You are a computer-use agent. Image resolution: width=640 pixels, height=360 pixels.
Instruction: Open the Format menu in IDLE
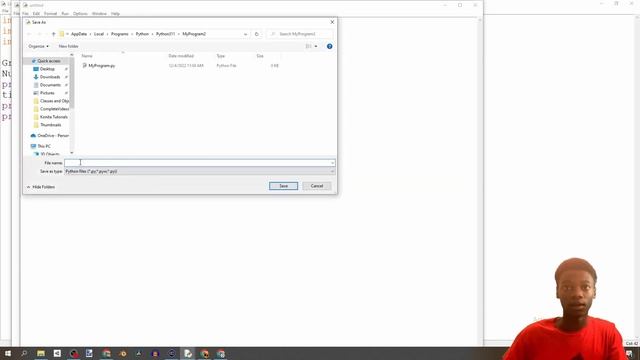pos(51,13)
